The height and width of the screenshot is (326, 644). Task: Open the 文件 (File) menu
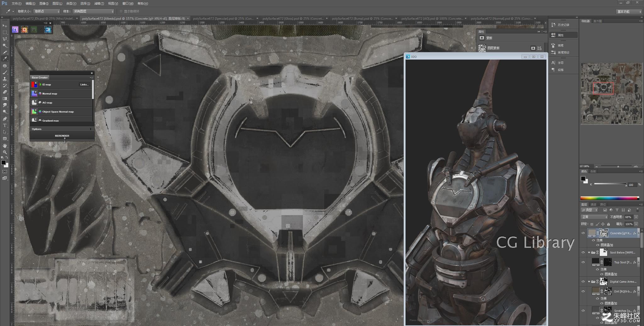[x=16, y=3]
